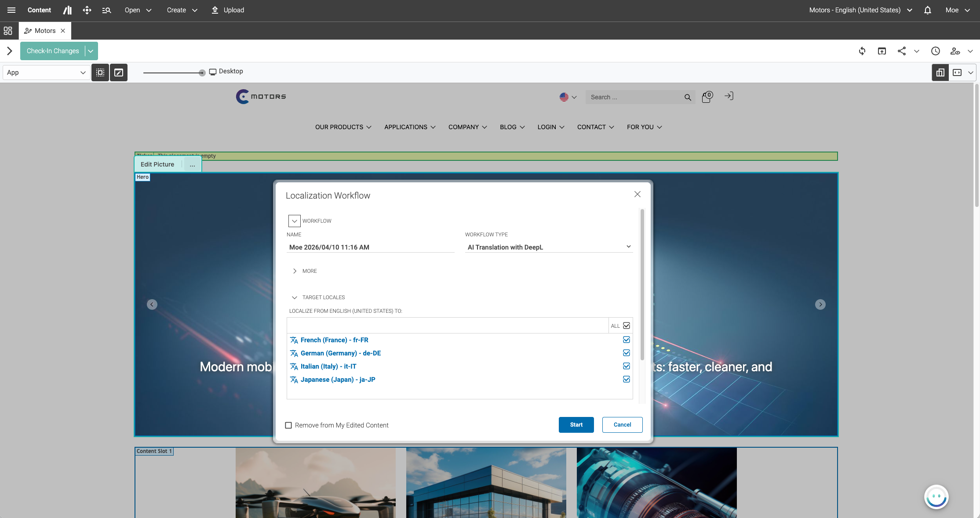Open the chat assistant smiley icon
The width and height of the screenshot is (980, 518).
[x=936, y=497]
